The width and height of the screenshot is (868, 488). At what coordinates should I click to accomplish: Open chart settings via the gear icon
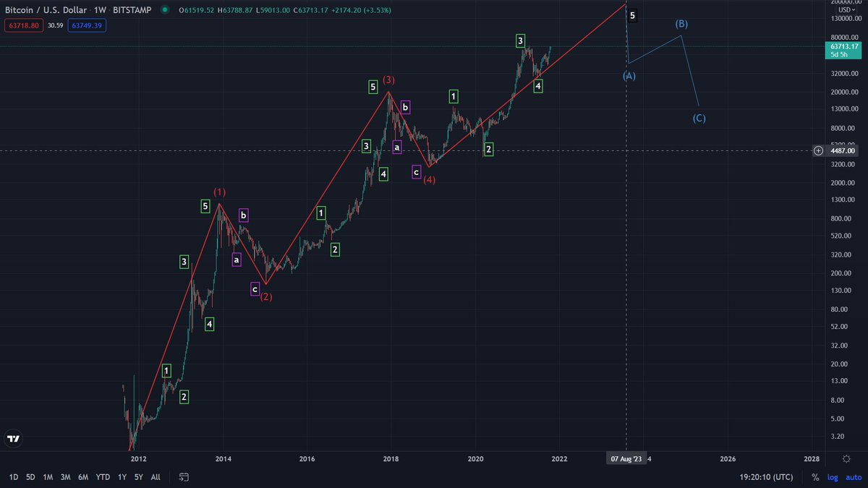(x=846, y=458)
